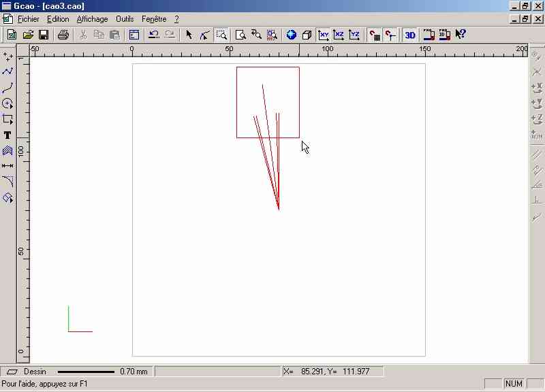545x392 pixels.
Task: Open the rectangle tool flyout
Action: (x=7, y=119)
